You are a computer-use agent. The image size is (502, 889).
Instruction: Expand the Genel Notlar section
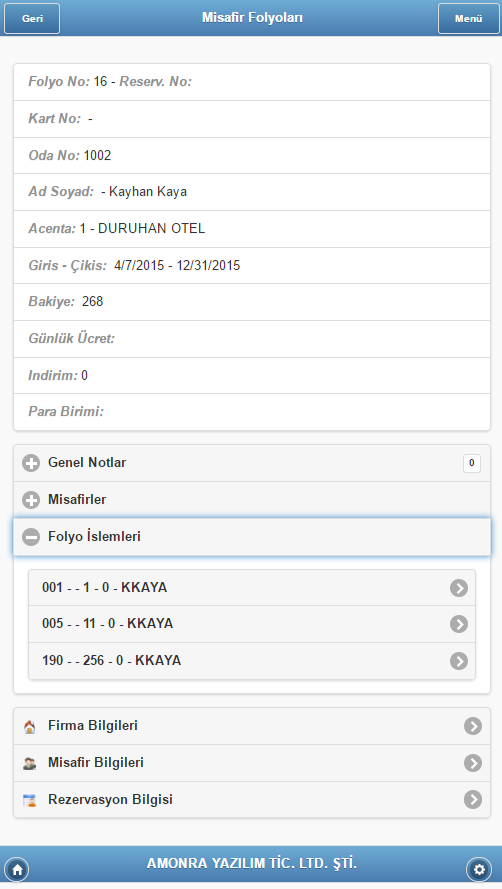point(252,463)
